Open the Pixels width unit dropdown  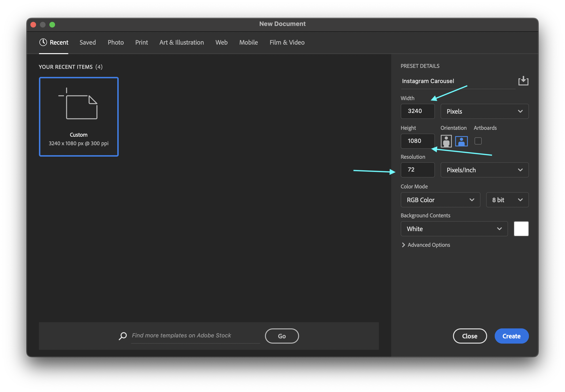pyautogui.click(x=484, y=111)
